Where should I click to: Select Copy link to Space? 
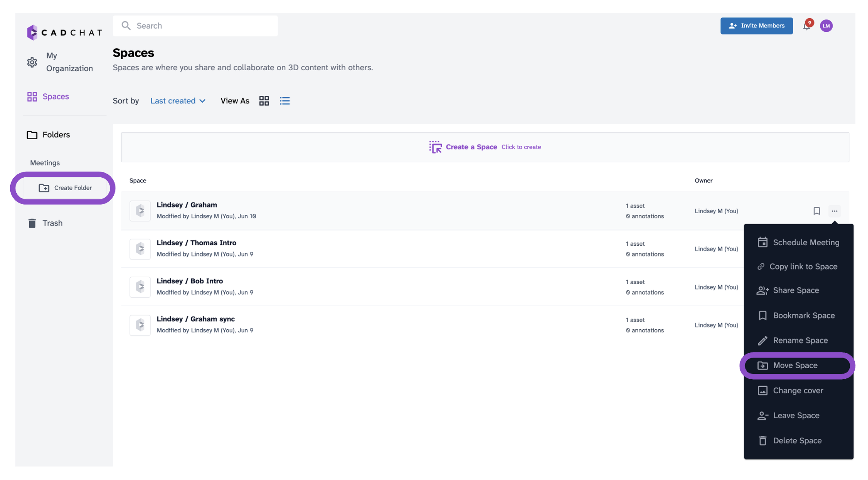click(799, 267)
